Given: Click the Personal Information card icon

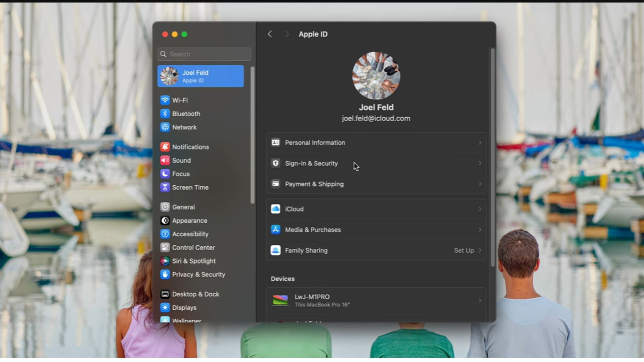Looking at the screenshot, I should pyautogui.click(x=275, y=142).
